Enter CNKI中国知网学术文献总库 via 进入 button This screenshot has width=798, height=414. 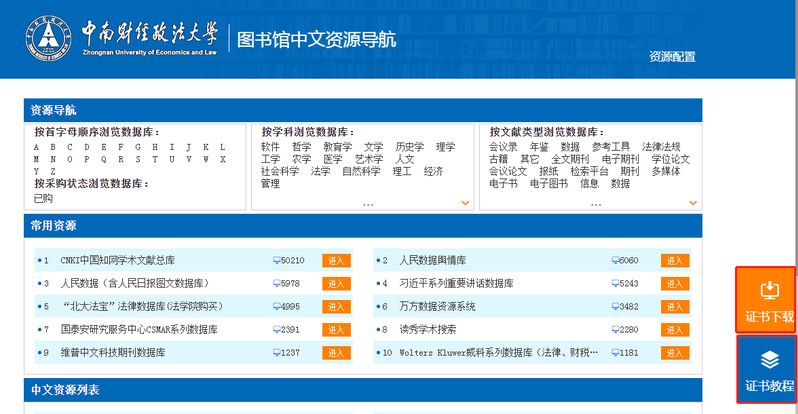coord(336,261)
